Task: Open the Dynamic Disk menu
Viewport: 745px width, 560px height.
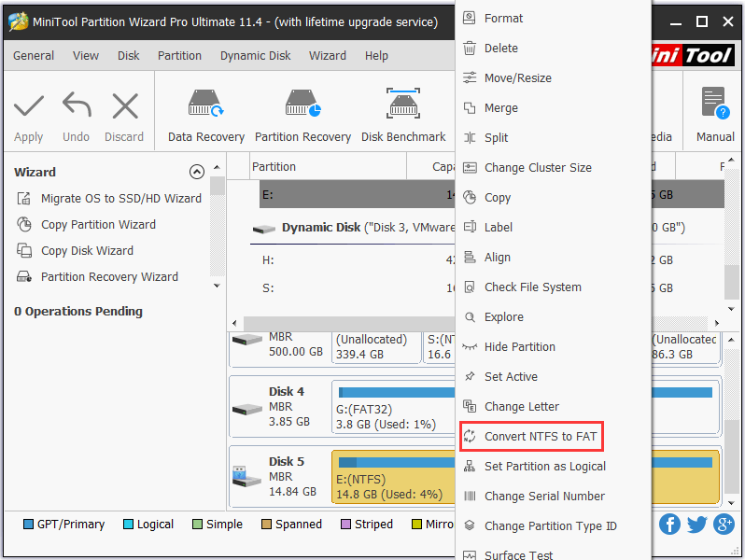Action: 255,56
